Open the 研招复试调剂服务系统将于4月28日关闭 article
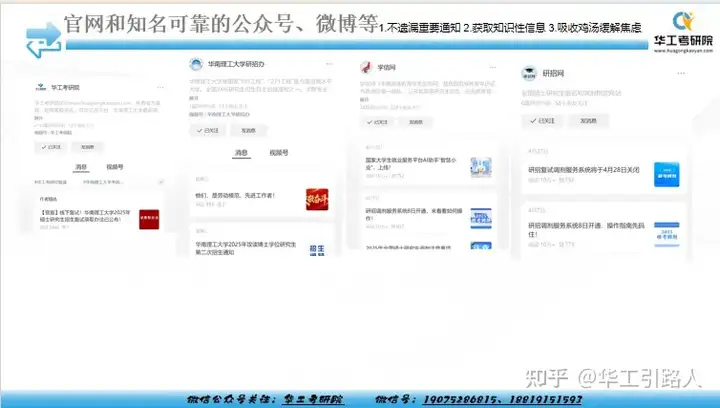The width and height of the screenshot is (720, 408). [584, 170]
